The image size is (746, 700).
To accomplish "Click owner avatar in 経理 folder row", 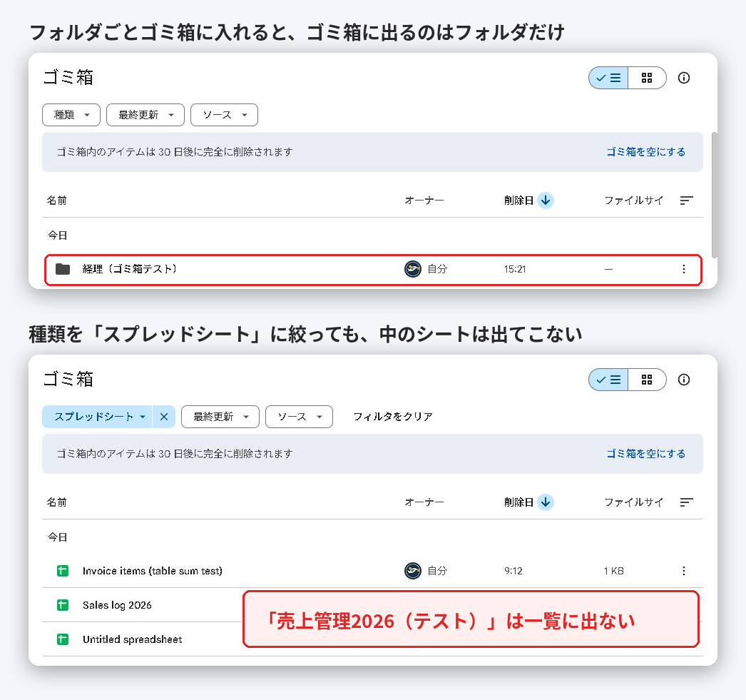I will (412, 269).
